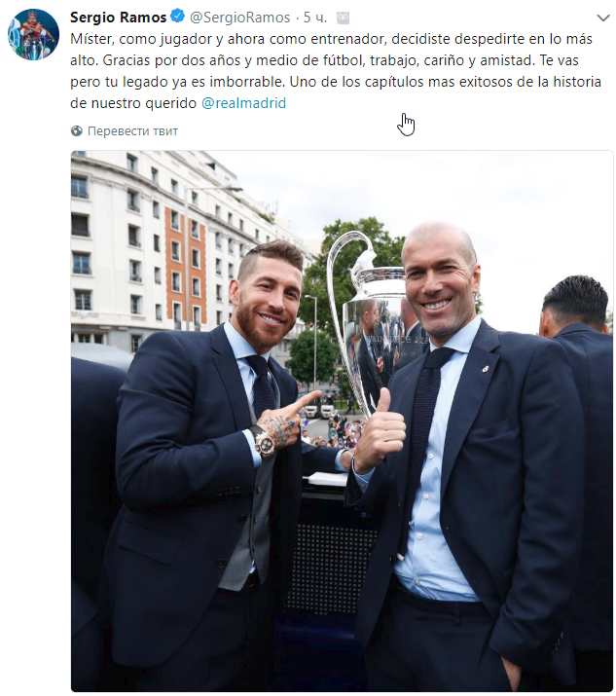
Task: Open the tweet options chevron menu
Action: [x=603, y=18]
